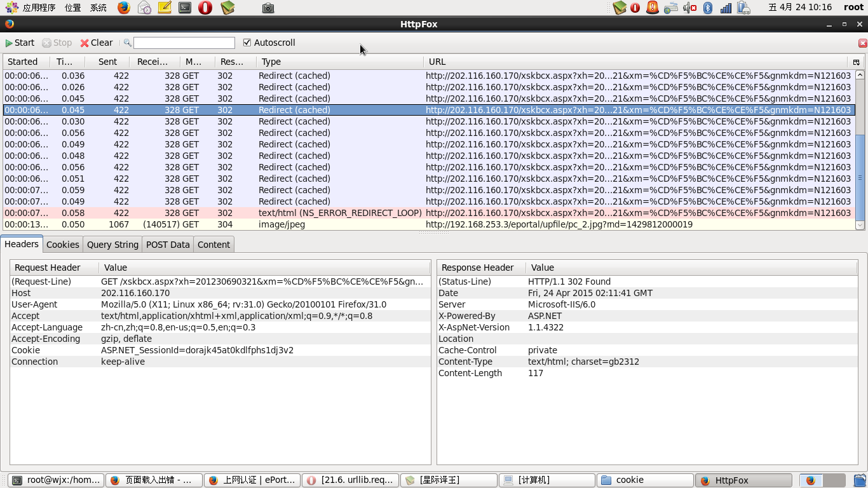Switch to the Headers tab
Screen dimensions: 868x488
22,244
